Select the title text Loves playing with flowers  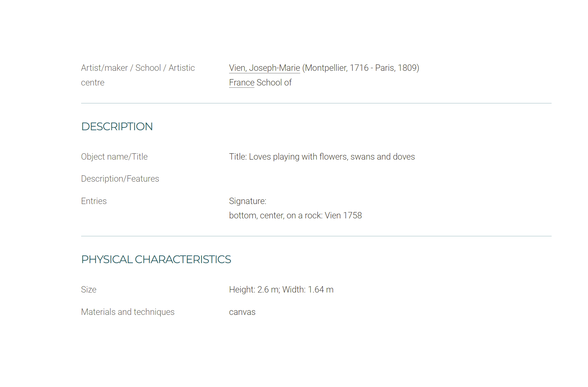click(x=298, y=157)
